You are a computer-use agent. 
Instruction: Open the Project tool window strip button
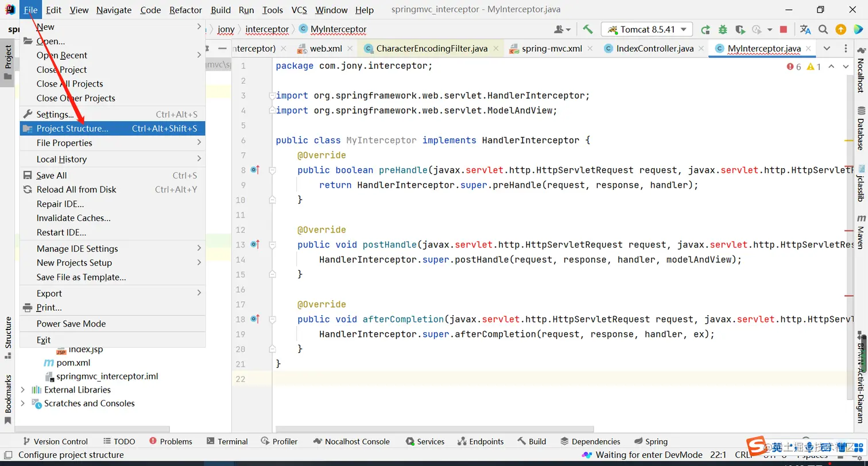[x=7, y=62]
